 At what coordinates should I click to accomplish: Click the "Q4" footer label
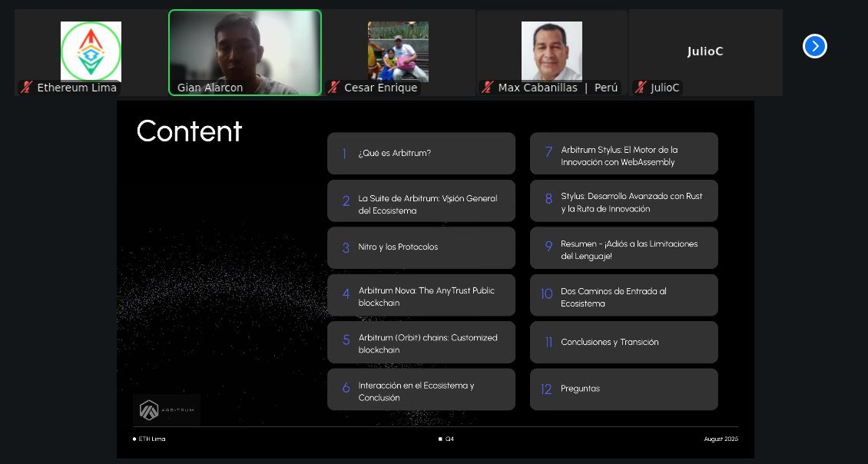pos(449,439)
